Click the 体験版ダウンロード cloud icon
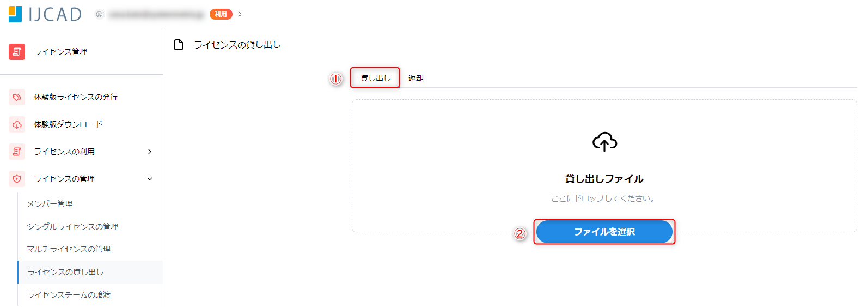This screenshot has width=868, height=307. (x=17, y=124)
